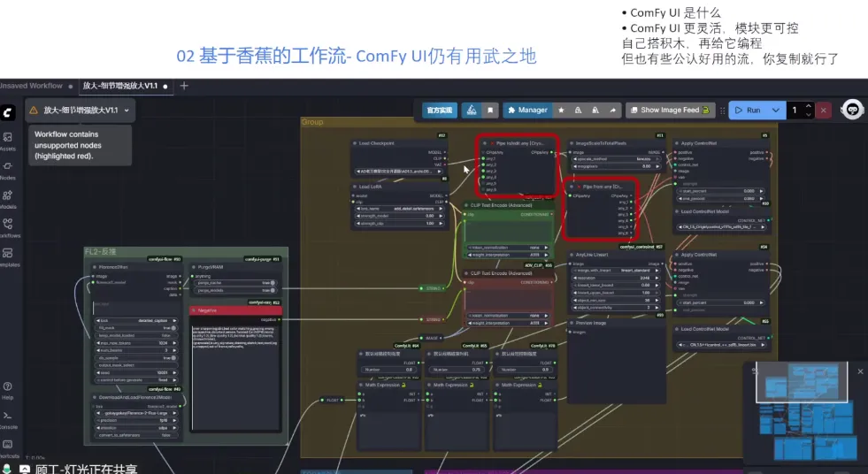Expand the Run button dropdown arrow
The width and height of the screenshot is (868, 474).
776,110
